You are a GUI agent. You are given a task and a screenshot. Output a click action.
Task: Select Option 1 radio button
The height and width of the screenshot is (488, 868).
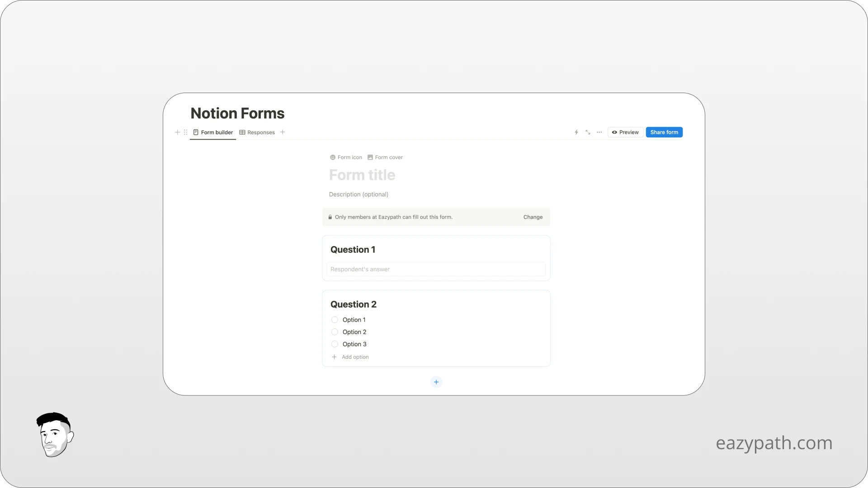click(x=335, y=319)
